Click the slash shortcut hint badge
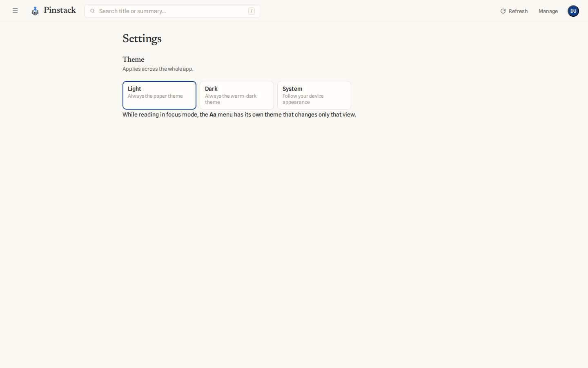 [252, 11]
